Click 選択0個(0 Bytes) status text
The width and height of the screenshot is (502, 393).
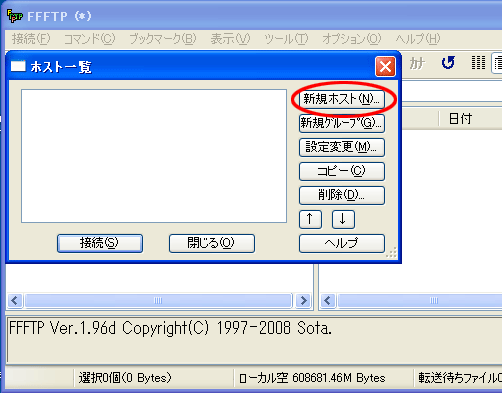point(125,378)
